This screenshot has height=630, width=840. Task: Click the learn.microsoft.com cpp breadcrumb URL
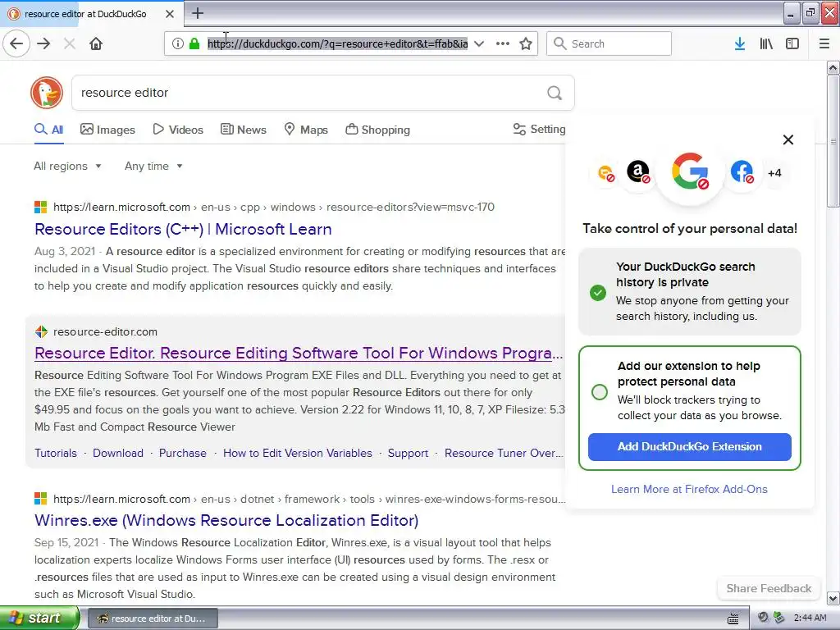274,207
